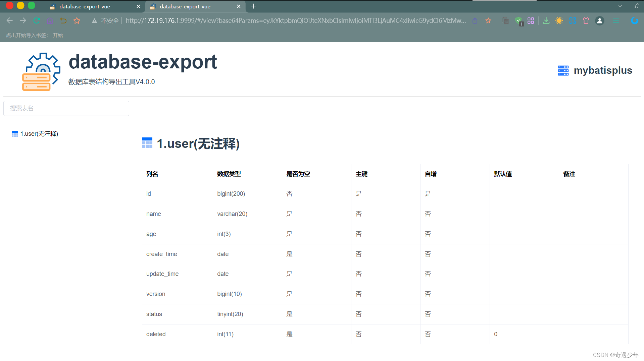This screenshot has height=361, width=644.
Task: Go back with the browser back arrow
Action: click(x=10, y=21)
